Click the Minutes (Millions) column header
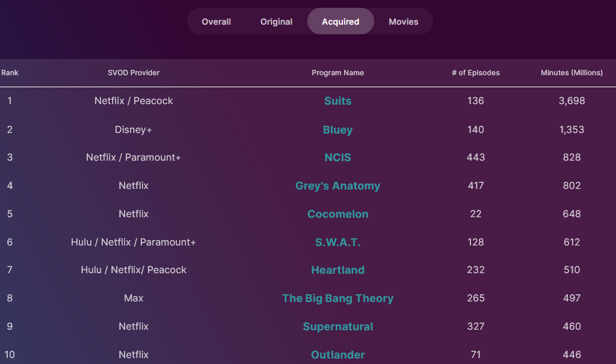The height and width of the screenshot is (364, 616). tap(571, 73)
